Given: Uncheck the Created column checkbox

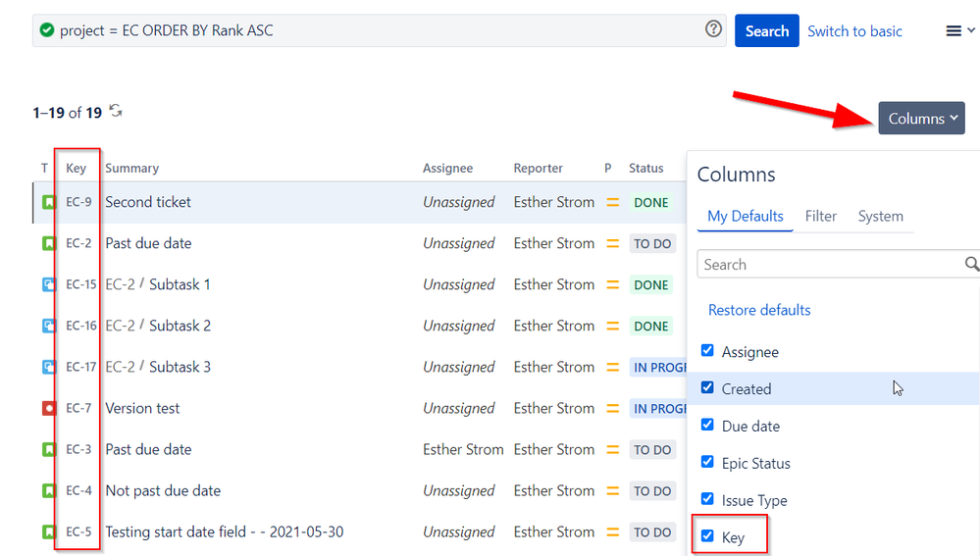Looking at the screenshot, I should click(707, 388).
